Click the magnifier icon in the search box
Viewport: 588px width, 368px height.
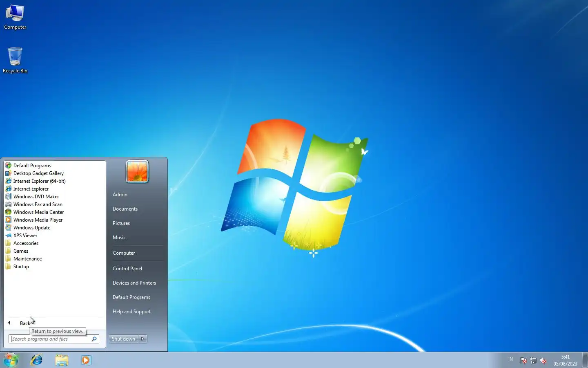(94, 339)
